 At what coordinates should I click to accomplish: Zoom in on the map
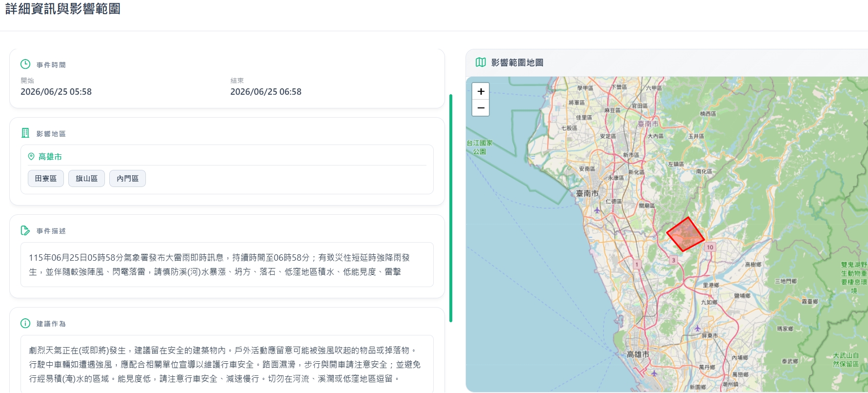pos(481,91)
